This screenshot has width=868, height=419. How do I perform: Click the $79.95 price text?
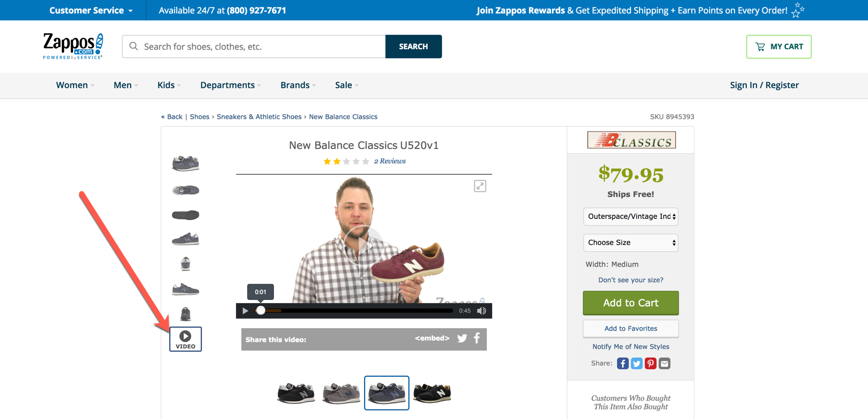coord(630,174)
